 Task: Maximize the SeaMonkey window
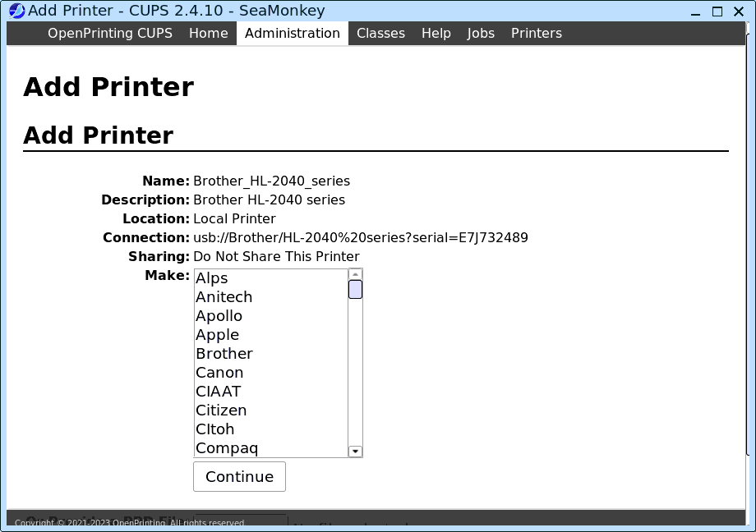717,11
